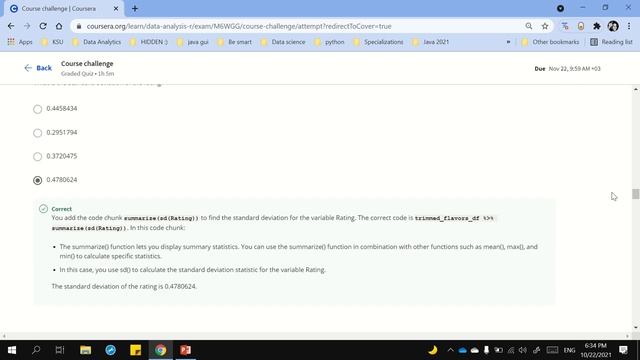Open the Specializations bookmark folder

(x=378, y=42)
